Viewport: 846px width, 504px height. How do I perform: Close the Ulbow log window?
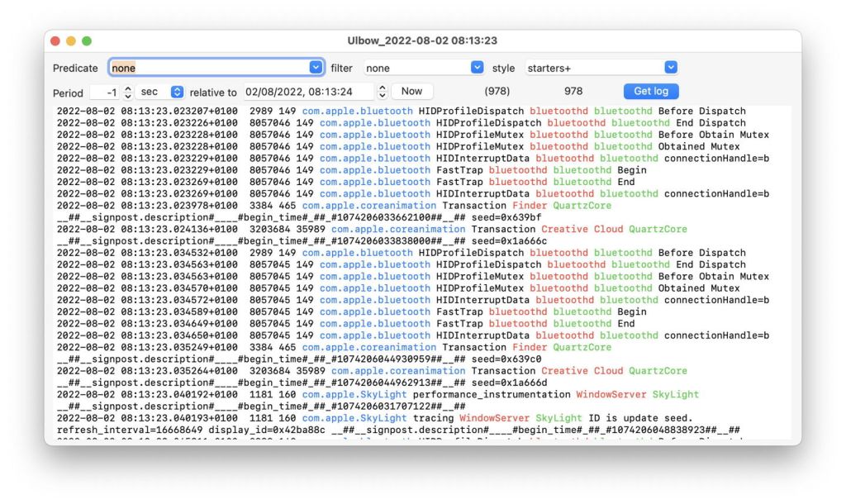coord(55,40)
